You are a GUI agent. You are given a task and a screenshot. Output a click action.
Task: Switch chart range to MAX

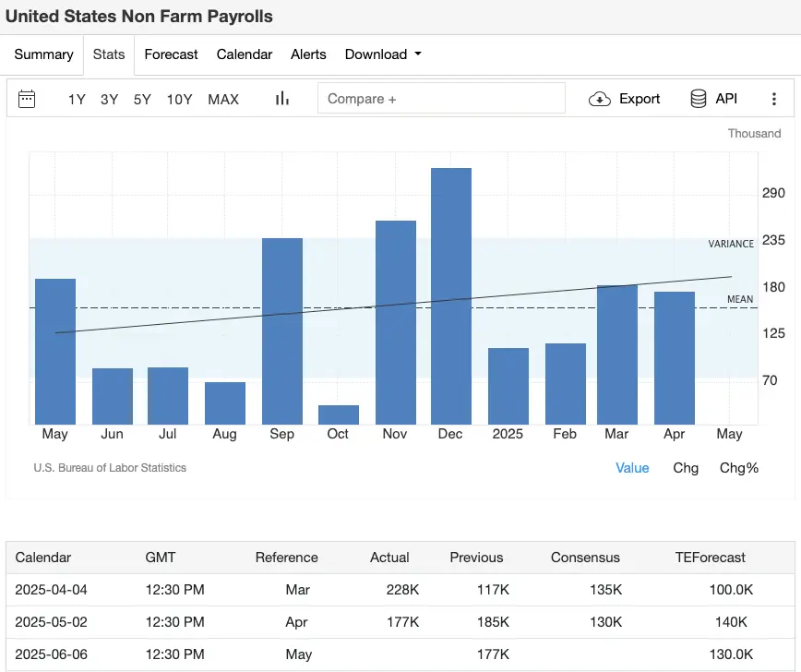(223, 99)
